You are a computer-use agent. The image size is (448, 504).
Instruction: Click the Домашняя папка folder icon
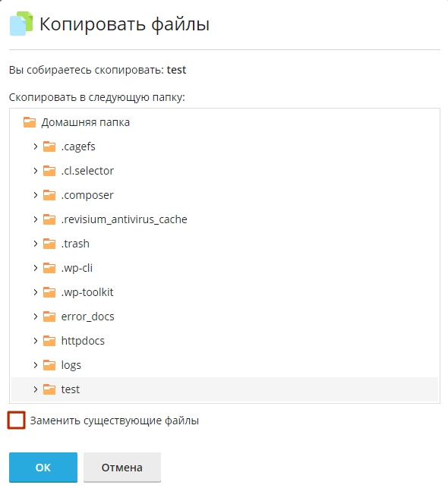click(x=30, y=122)
